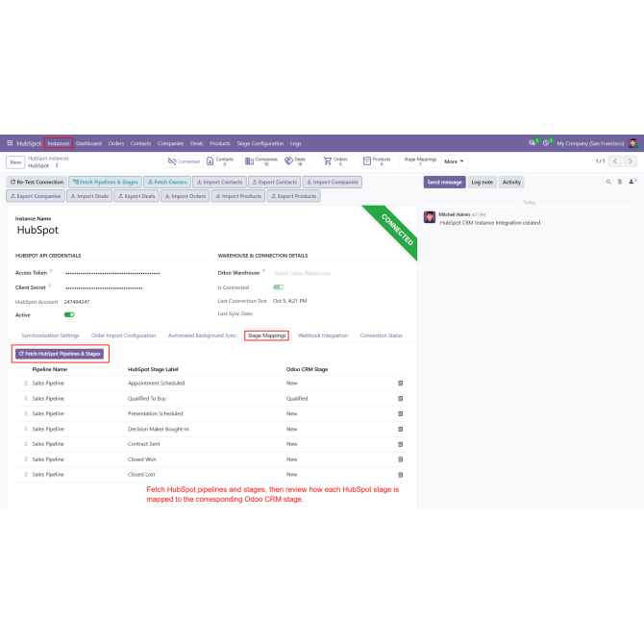Select the Stage Mappings tab
The image size is (644, 644).
[x=266, y=335]
